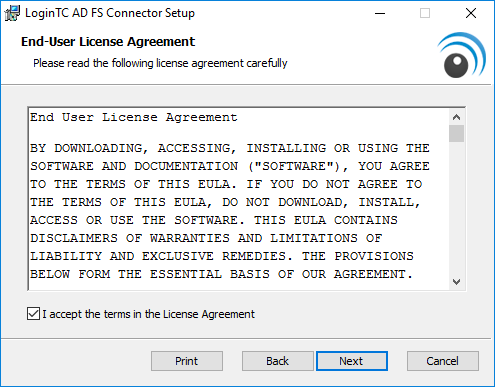Screen dimensions: 495x387
Task: Click the "BY DOWNLOADING, ACCESSING" license paragraph
Action: (x=230, y=211)
